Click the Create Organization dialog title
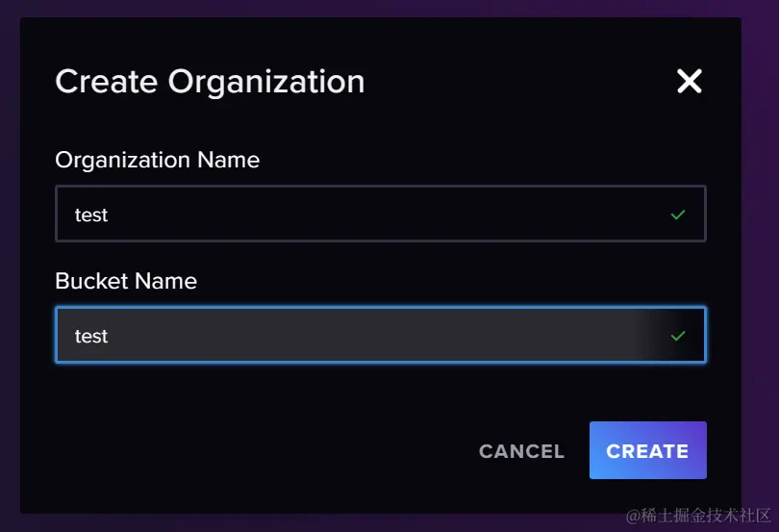The height and width of the screenshot is (532, 779). click(211, 82)
